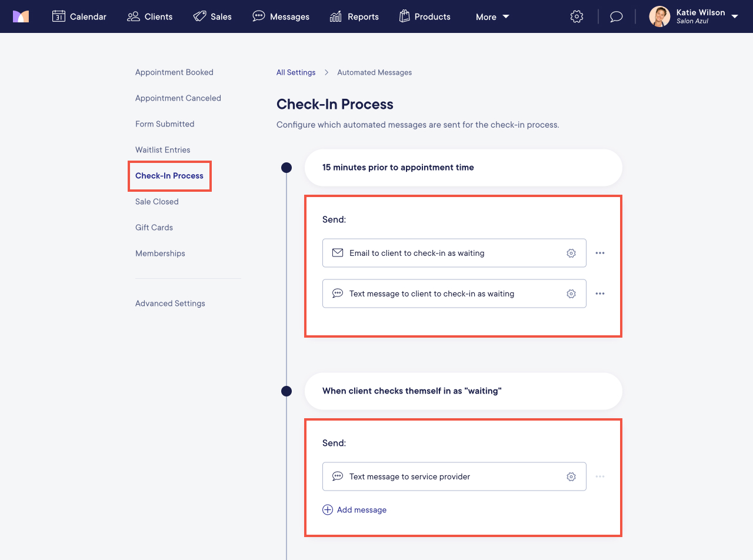753x560 pixels.
Task: Open the chat support bubble icon
Action: pyautogui.click(x=616, y=16)
